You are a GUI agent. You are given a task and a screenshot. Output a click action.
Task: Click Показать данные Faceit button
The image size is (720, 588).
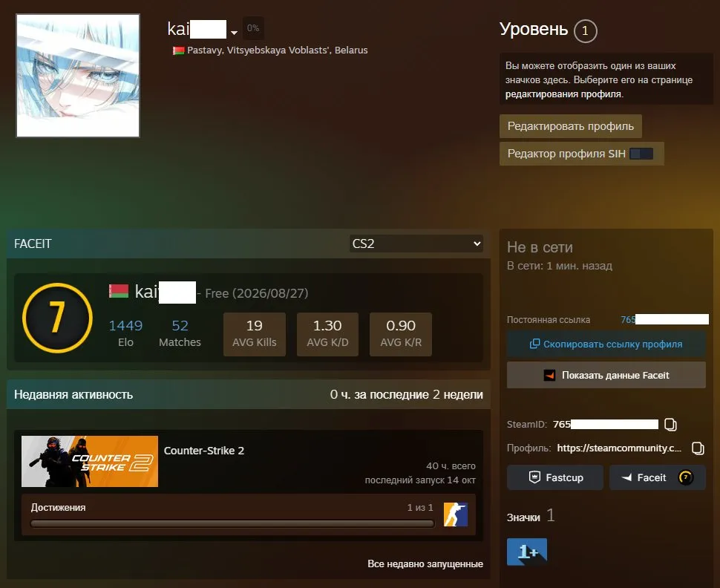(x=606, y=376)
